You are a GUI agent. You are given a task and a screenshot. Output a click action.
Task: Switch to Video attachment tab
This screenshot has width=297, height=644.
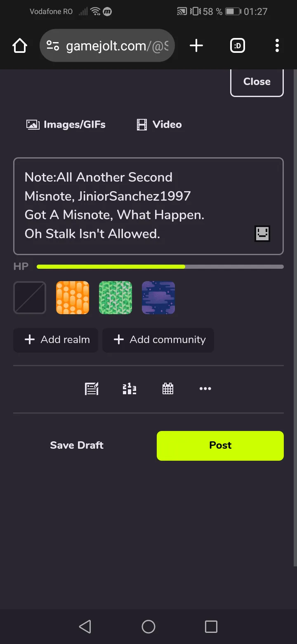159,125
